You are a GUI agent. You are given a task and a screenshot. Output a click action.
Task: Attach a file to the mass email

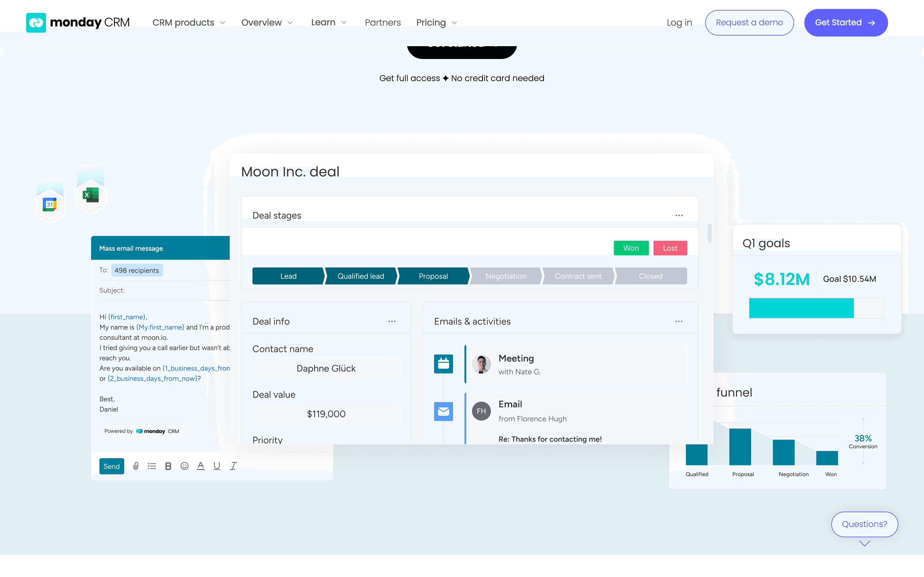click(x=136, y=466)
